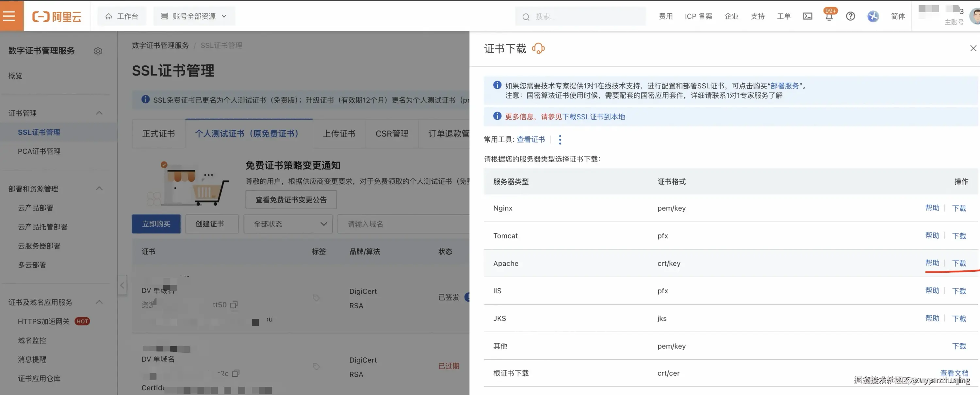This screenshot has height=395, width=980.
Task: Open the 全部状态 status dropdown
Action: (288, 224)
